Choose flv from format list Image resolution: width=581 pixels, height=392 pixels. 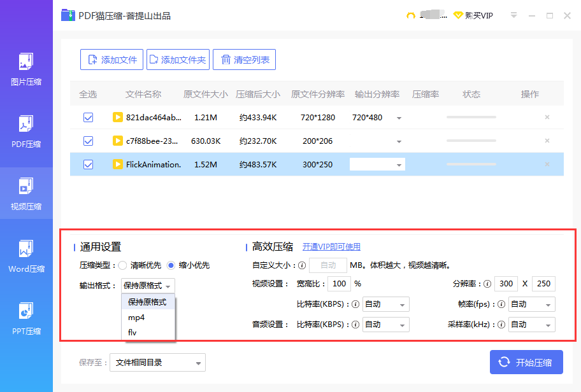pos(148,332)
